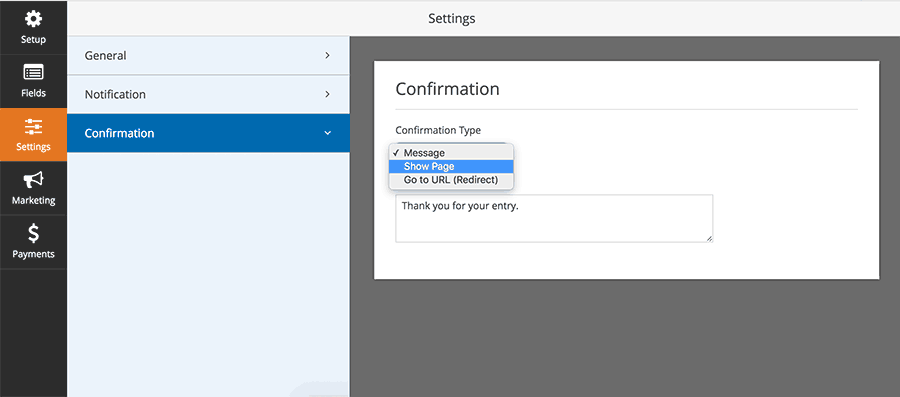Collapse the Confirmation section chevron
The width and height of the screenshot is (900, 397).
pos(327,133)
